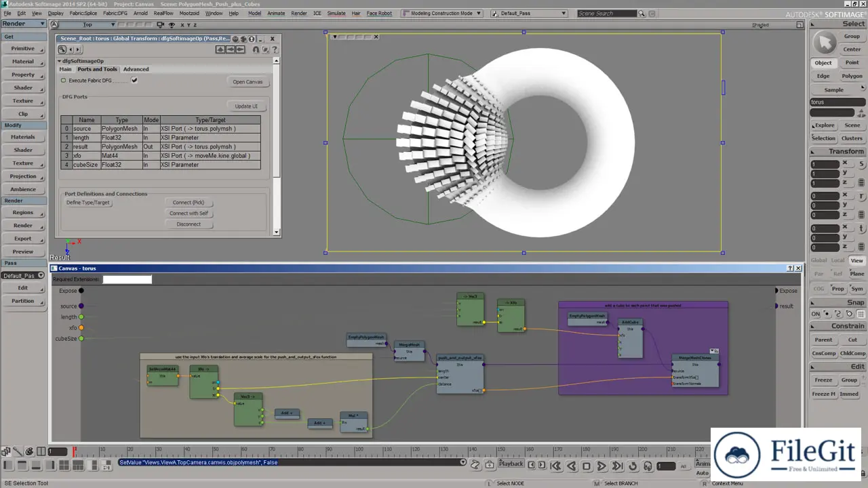This screenshot has width=868, height=488.
Task: Toggle Y axis in viewport toolbar
Action: tap(189, 25)
